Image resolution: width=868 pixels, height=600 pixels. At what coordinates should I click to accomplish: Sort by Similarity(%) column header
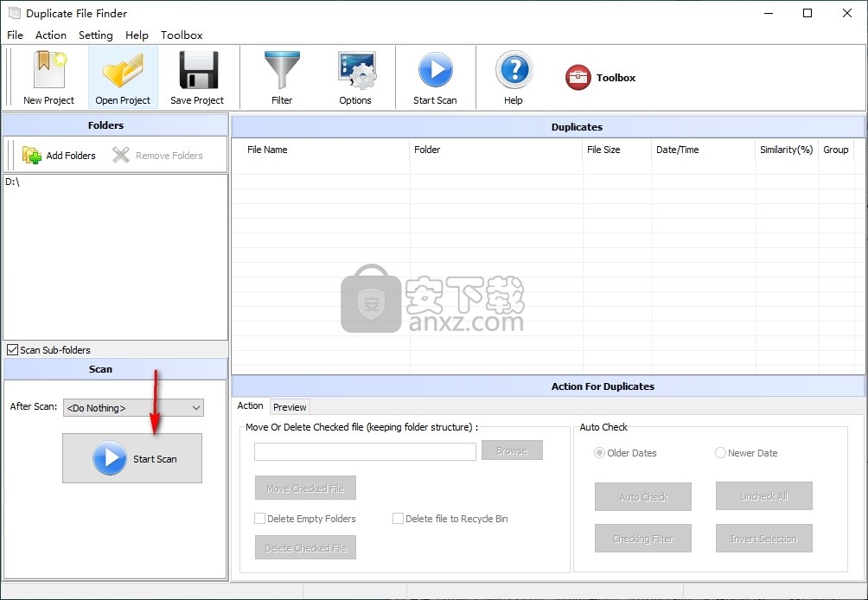787,150
